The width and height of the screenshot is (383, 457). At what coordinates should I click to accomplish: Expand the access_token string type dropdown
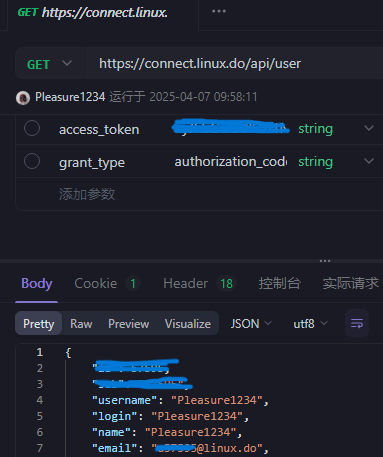369,128
